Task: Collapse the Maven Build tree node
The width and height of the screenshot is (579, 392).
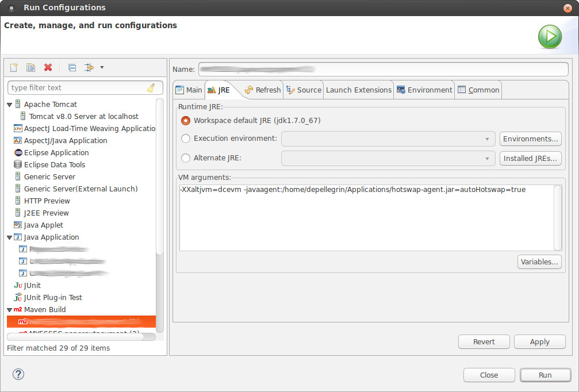Action: tap(10, 310)
